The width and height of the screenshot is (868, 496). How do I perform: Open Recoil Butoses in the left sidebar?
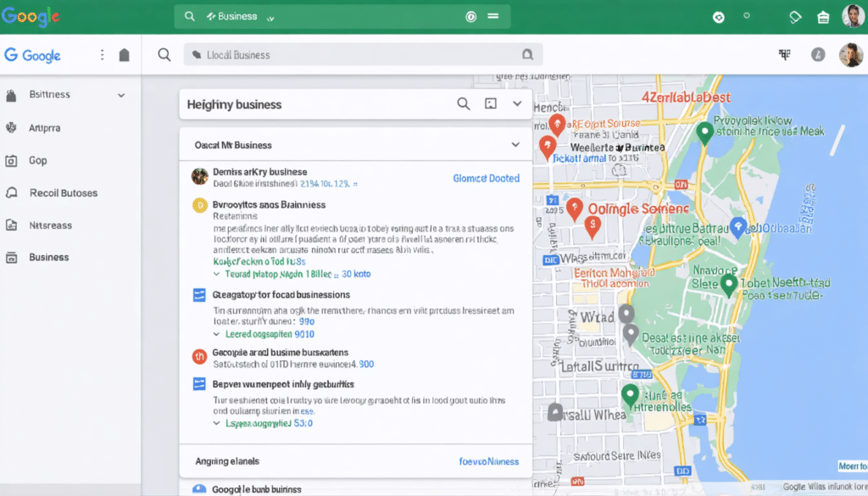[65, 192]
